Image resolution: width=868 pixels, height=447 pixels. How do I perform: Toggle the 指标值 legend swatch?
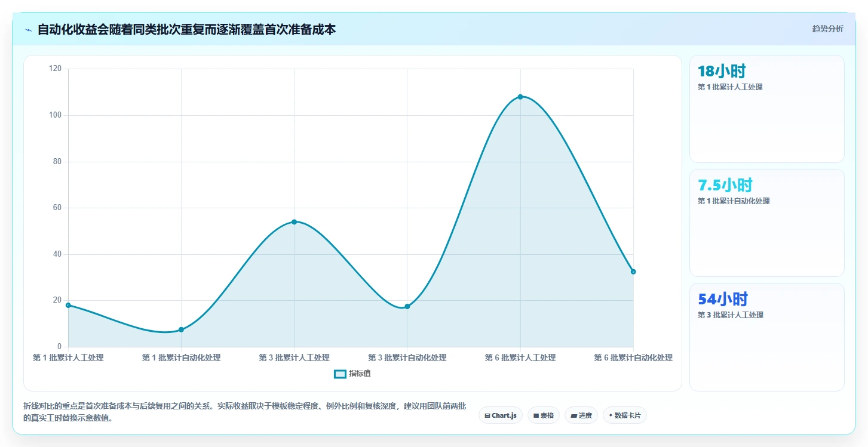(340, 374)
